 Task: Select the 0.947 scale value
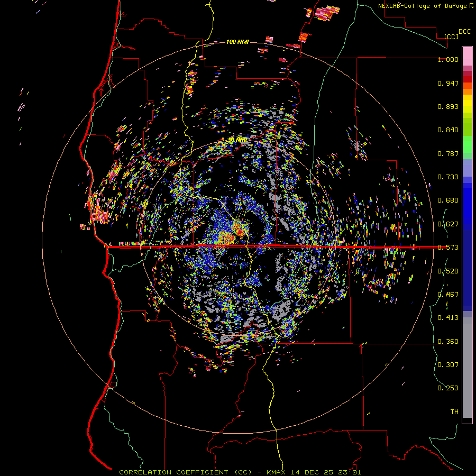(448, 83)
